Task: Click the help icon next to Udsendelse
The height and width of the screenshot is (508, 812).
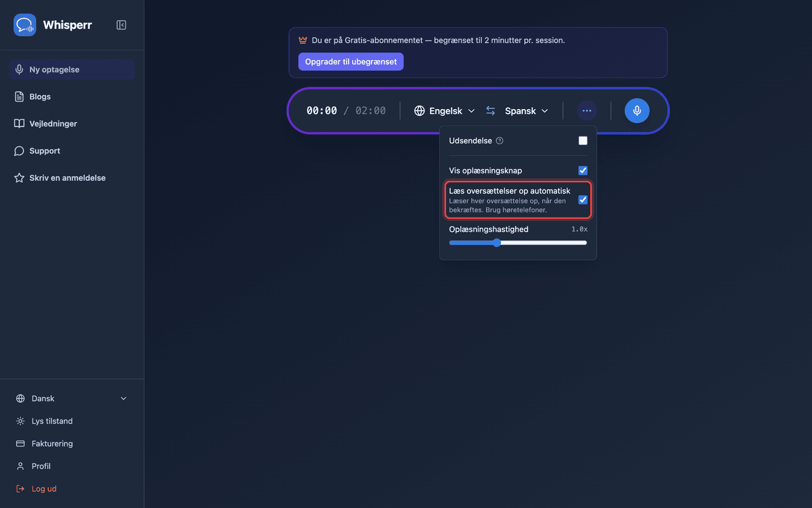Action: click(x=499, y=141)
